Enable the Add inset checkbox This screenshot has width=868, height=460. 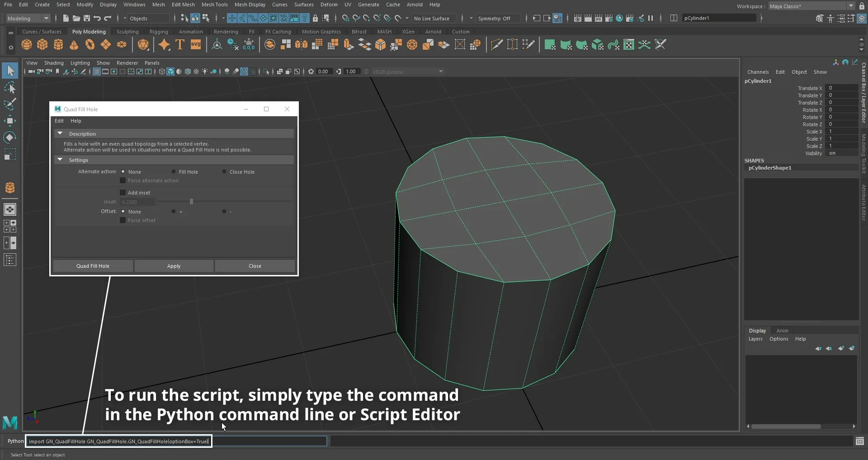tap(123, 193)
